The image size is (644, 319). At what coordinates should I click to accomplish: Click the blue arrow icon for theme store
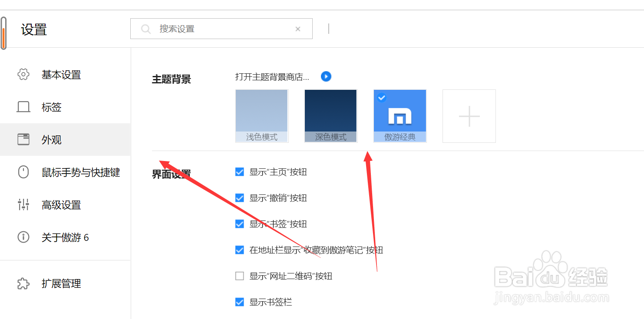click(326, 76)
